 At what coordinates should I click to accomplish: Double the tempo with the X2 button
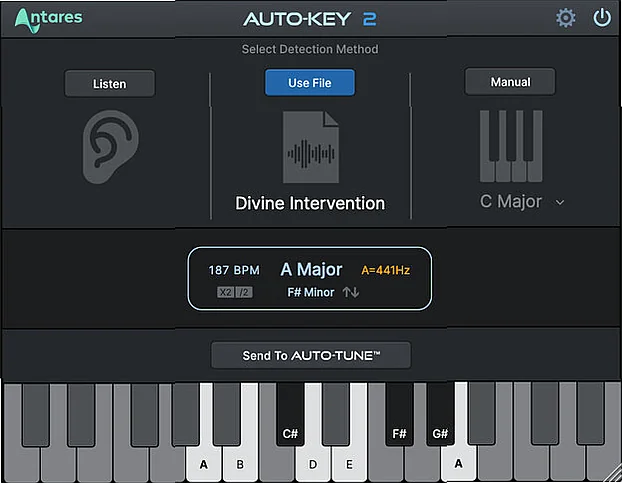225,292
